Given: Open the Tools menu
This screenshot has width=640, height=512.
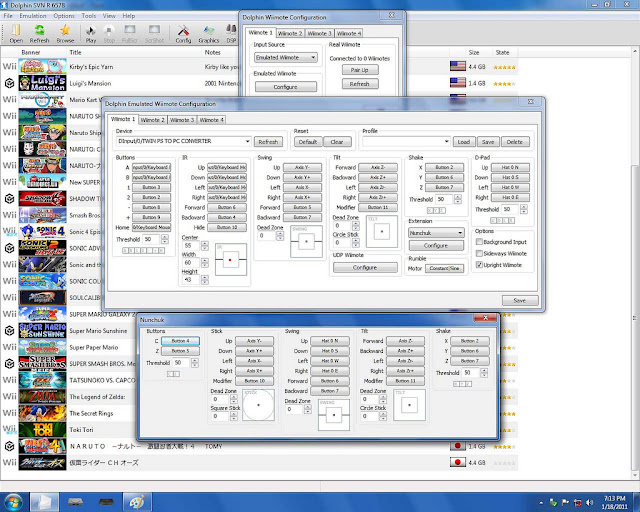Looking at the screenshot, I should click(x=89, y=16).
